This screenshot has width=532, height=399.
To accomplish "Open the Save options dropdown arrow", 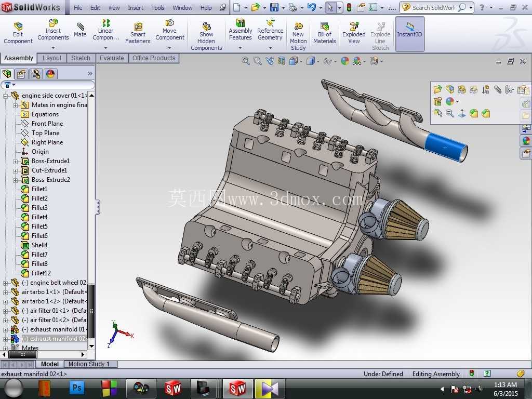I will [x=283, y=8].
